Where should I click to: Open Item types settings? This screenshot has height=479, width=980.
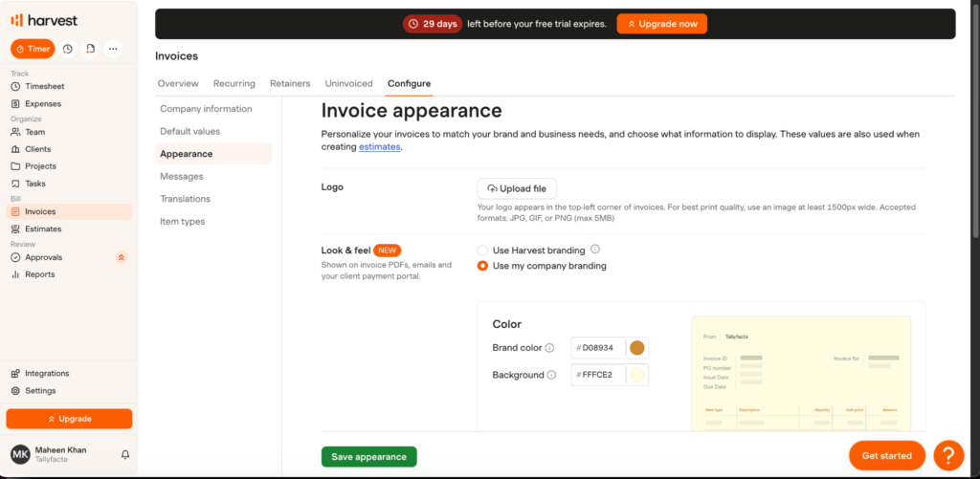pos(213,221)
